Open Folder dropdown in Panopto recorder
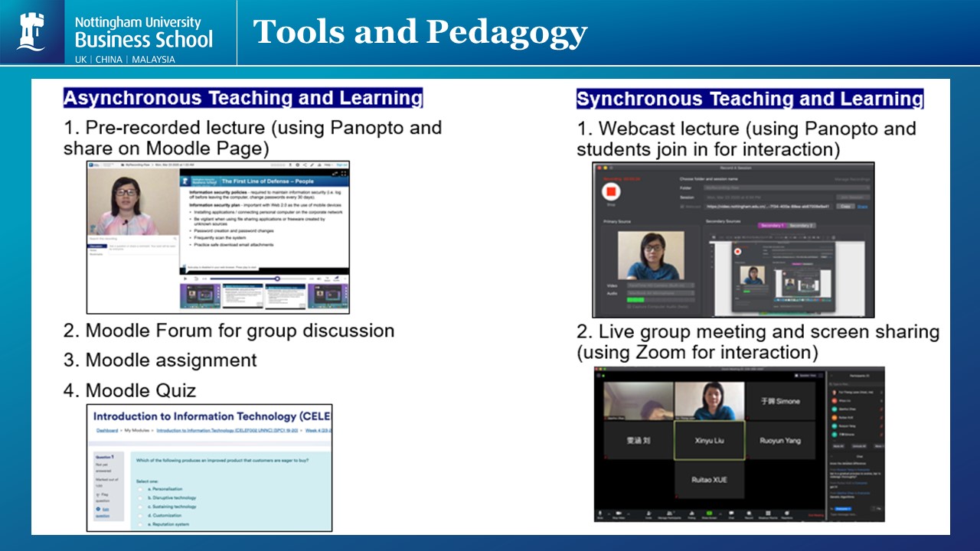 pos(786,187)
